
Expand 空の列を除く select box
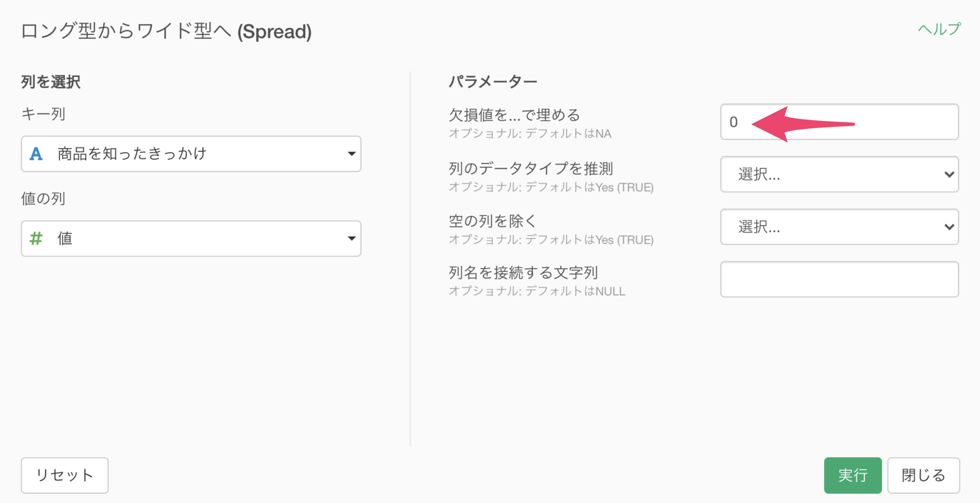click(840, 227)
